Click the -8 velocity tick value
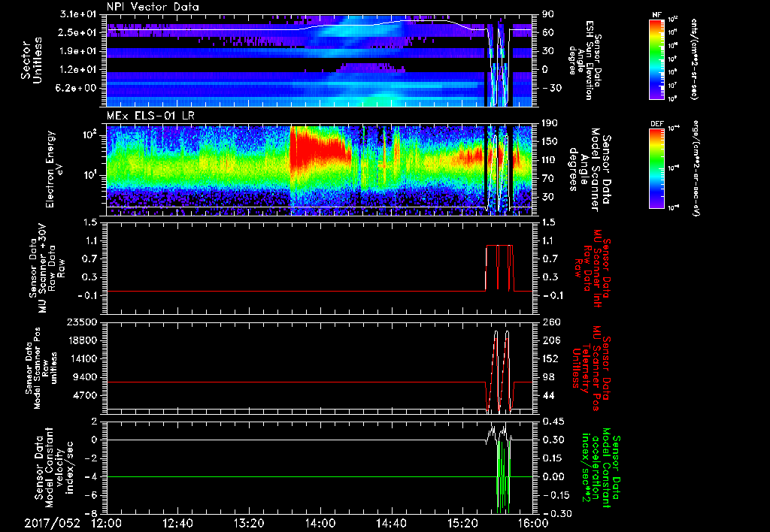Screen dimensions: 770x532 tap(92, 514)
